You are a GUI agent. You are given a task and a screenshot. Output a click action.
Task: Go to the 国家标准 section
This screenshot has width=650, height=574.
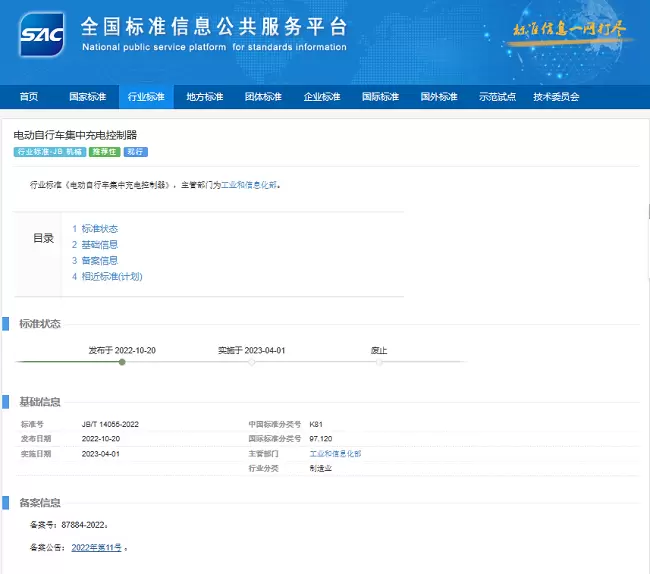[87, 97]
